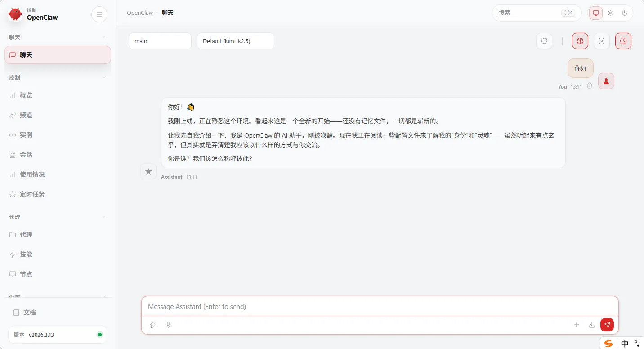Click the refresh chat icon

tap(544, 41)
